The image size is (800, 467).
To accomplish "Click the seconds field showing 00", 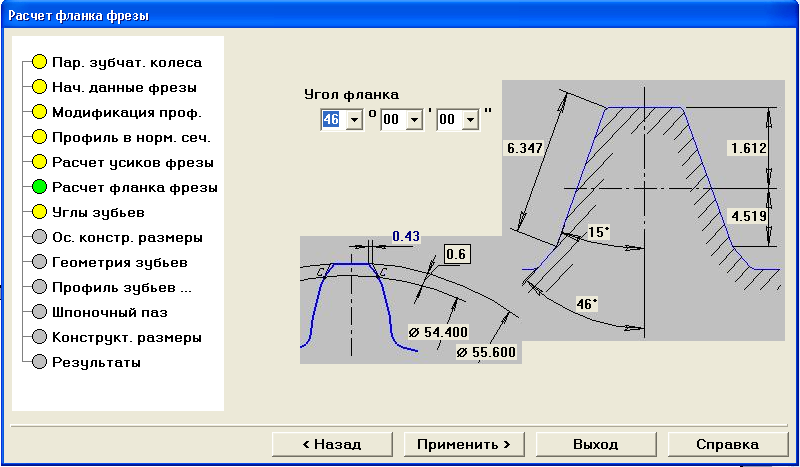I will 450,120.
